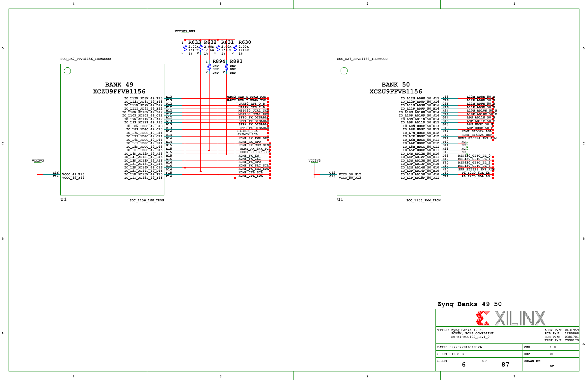The image size is (588, 380).
Task: Click the VCC3V3 power label near BANK 50
Action: coord(315,161)
